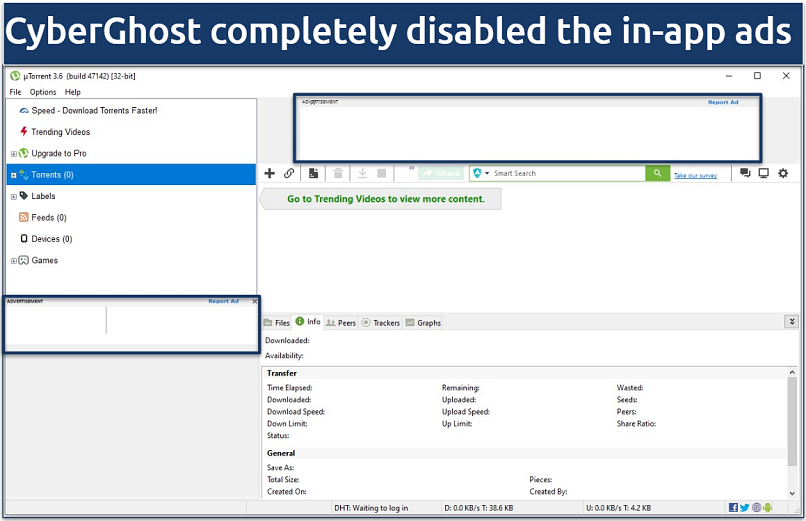Close the sidebar advertisement
This screenshot has width=806, height=521.
[x=254, y=301]
